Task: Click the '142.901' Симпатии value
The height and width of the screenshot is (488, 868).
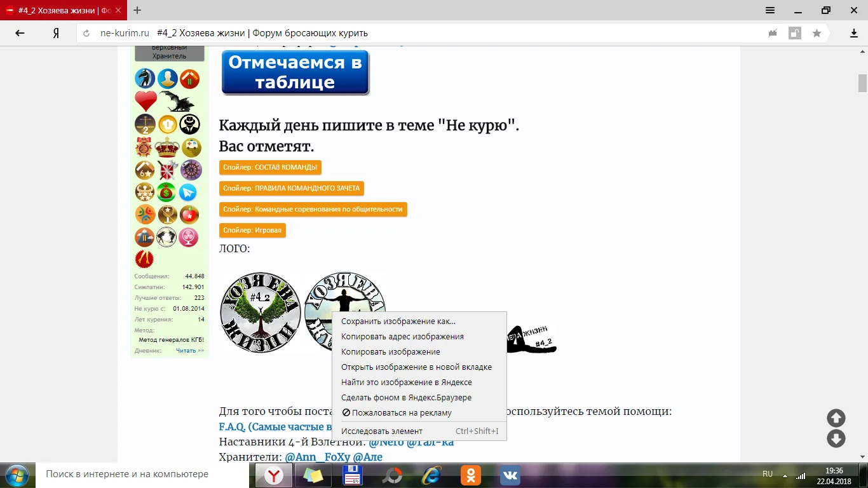Action: tap(193, 287)
